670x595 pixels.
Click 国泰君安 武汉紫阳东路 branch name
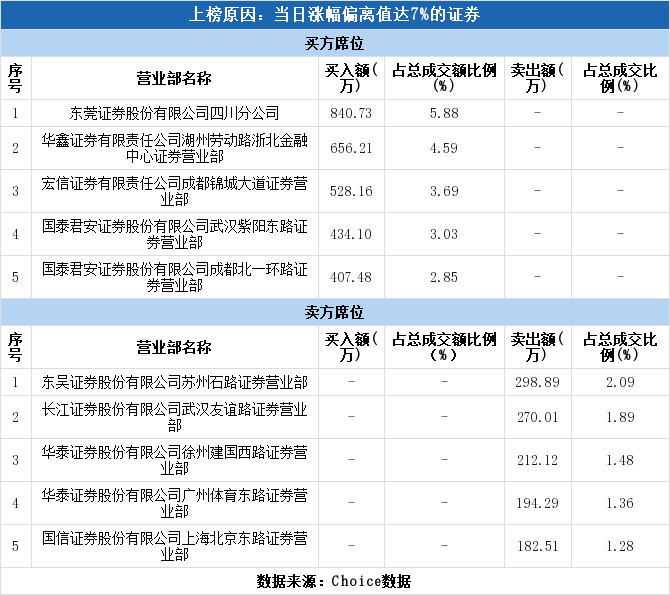click(x=174, y=234)
